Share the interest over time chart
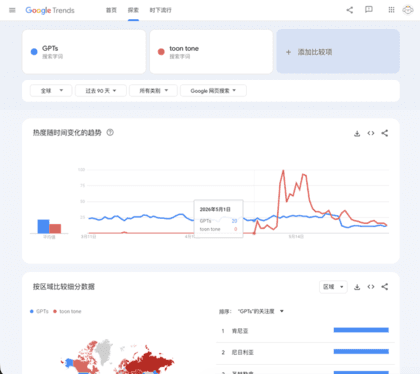Viewport: 420px width, 374px height. [x=385, y=133]
